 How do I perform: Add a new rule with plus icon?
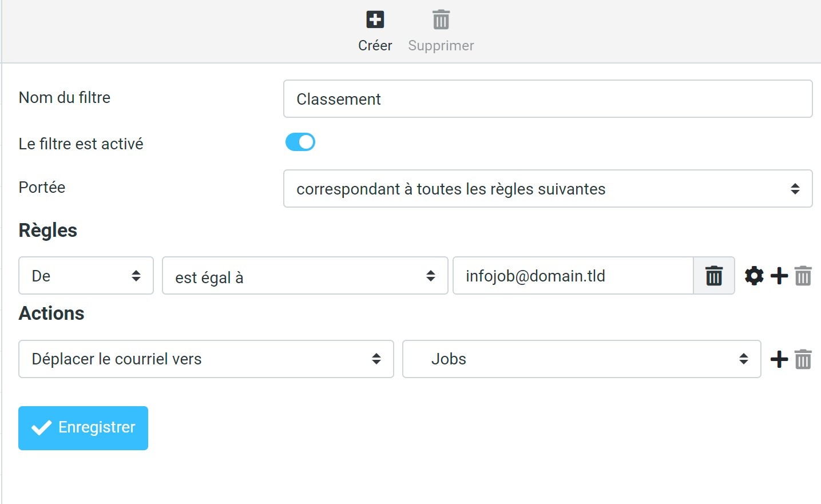779,276
